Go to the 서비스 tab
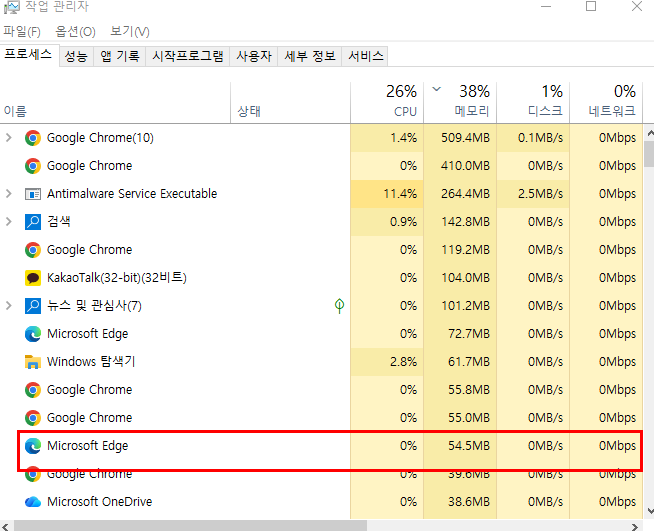Image resolution: width=654 pixels, height=531 pixels. tap(365, 56)
